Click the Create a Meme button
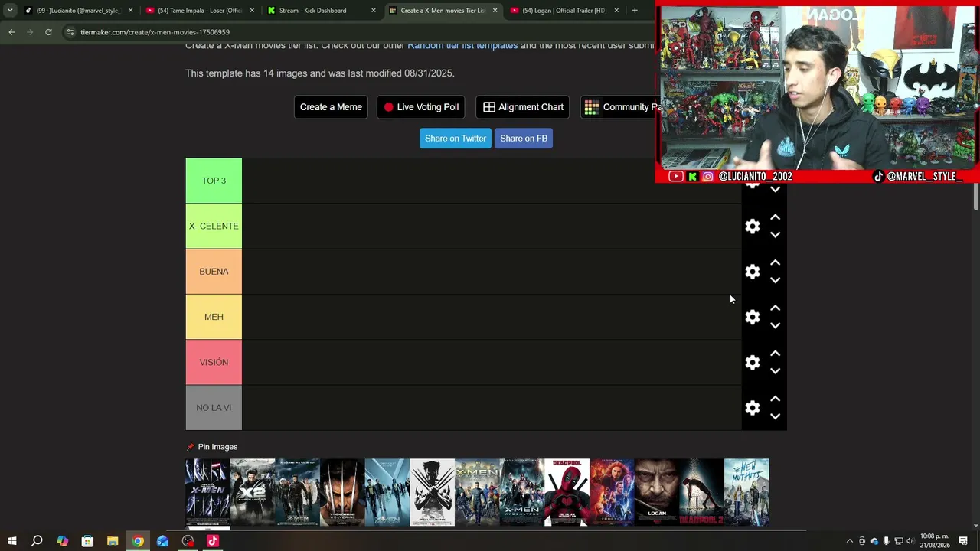Image resolution: width=980 pixels, height=551 pixels. point(331,107)
